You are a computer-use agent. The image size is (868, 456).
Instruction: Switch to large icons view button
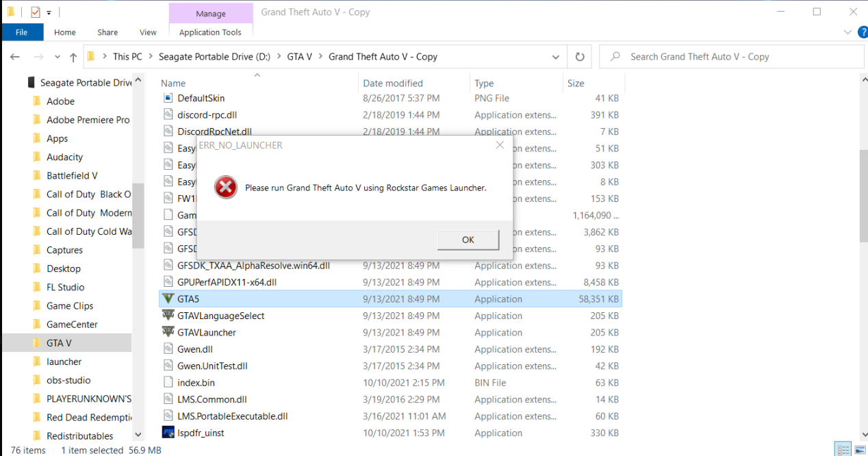pyautogui.click(x=860, y=450)
